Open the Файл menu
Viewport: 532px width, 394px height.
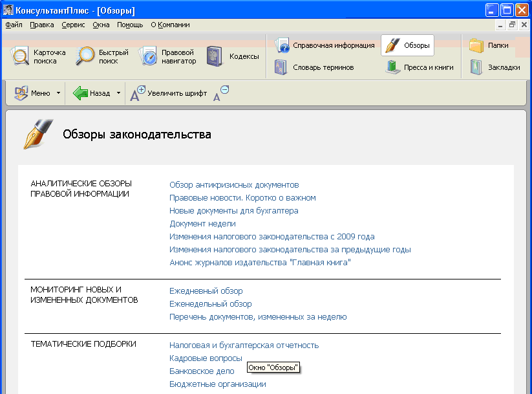(x=14, y=25)
